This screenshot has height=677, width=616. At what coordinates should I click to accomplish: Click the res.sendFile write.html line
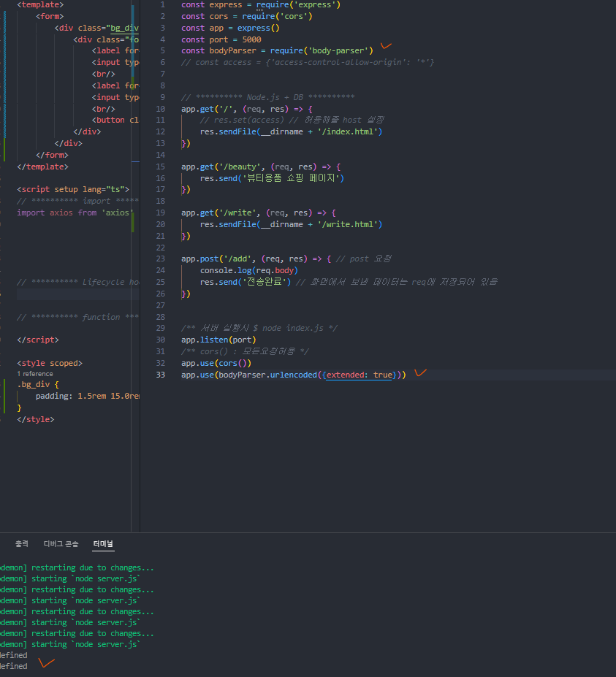coord(291,224)
